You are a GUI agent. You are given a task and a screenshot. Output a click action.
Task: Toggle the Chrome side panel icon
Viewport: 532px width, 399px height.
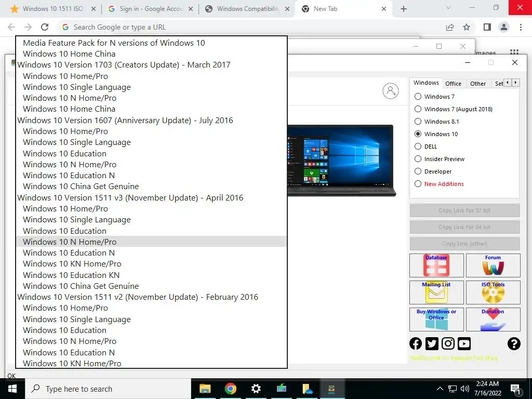(x=487, y=27)
